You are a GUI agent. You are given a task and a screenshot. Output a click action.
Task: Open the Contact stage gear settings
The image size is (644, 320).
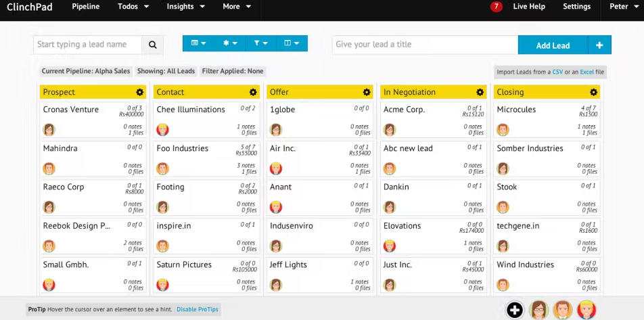coord(253,92)
